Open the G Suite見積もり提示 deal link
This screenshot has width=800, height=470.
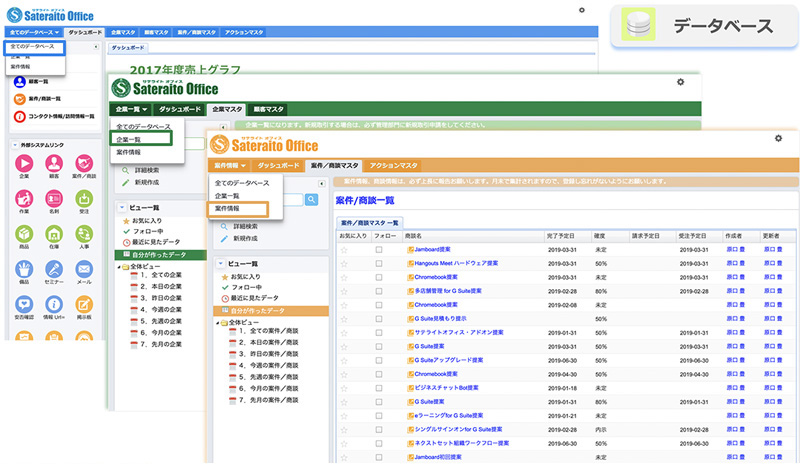click(x=440, y=318)
